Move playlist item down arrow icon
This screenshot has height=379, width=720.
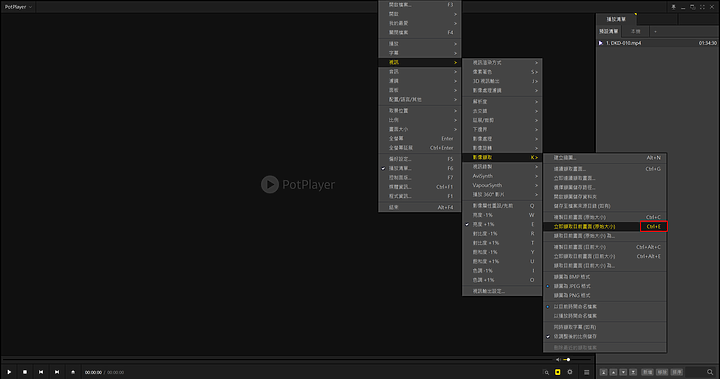point(623,372)
